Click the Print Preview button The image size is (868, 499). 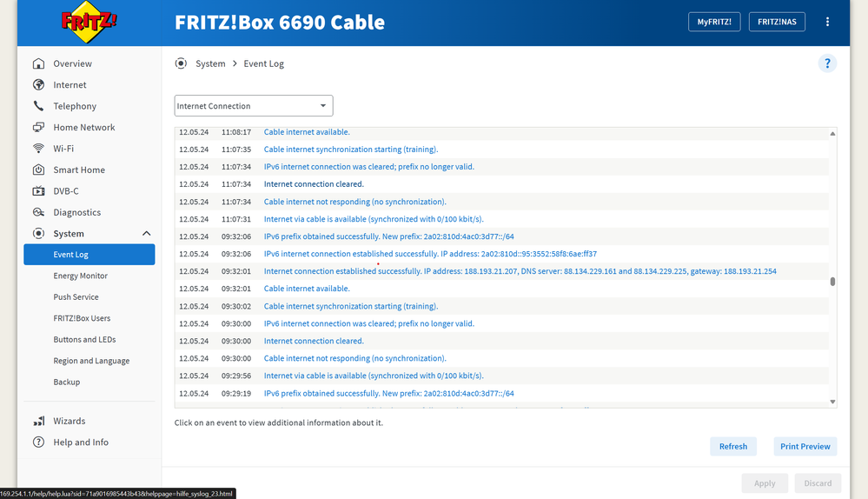click(805, 447)
